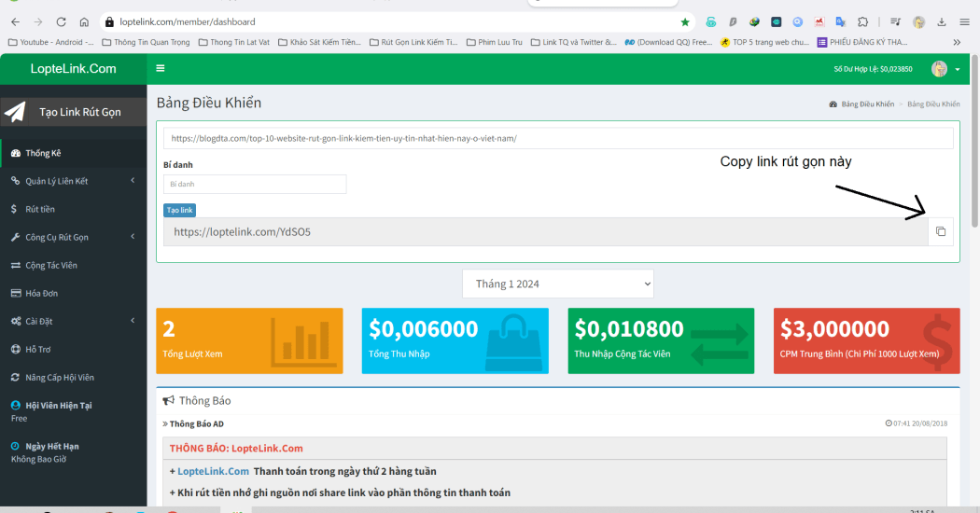The image size is (980, 513).
Task: Open the user avatar dropdown in green header
Action: click(945, 69)
